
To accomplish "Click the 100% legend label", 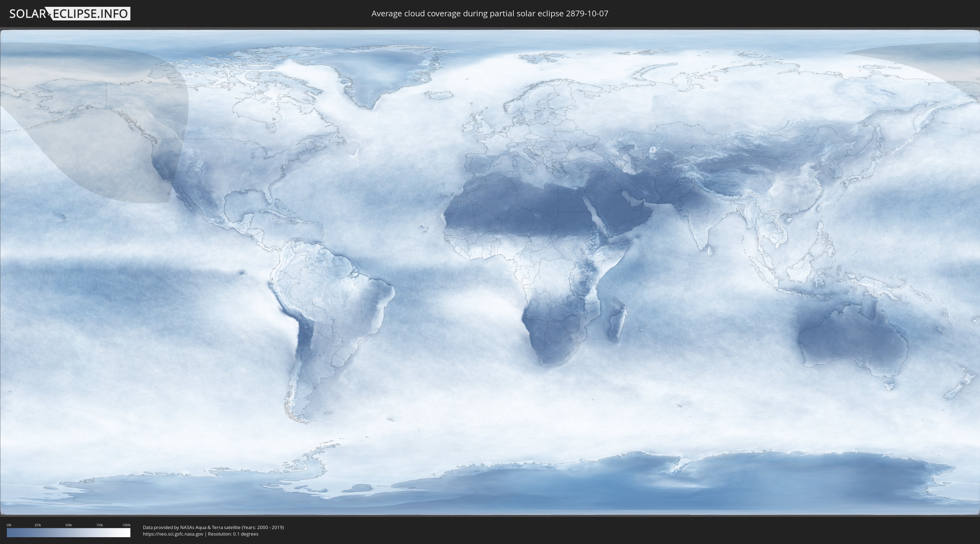I will coord(126,525).
